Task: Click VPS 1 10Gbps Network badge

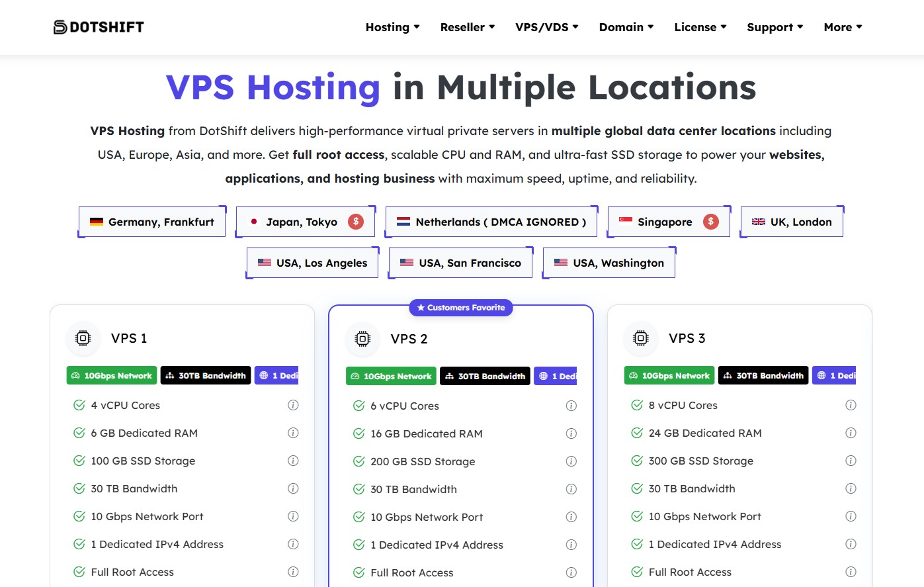Action: point(112,375)
